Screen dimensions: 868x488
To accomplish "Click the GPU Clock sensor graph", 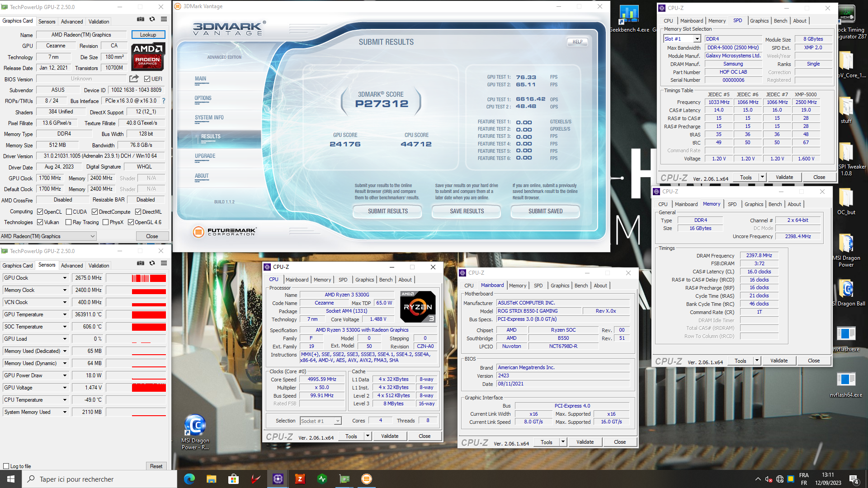I will (x=136, y=278).
